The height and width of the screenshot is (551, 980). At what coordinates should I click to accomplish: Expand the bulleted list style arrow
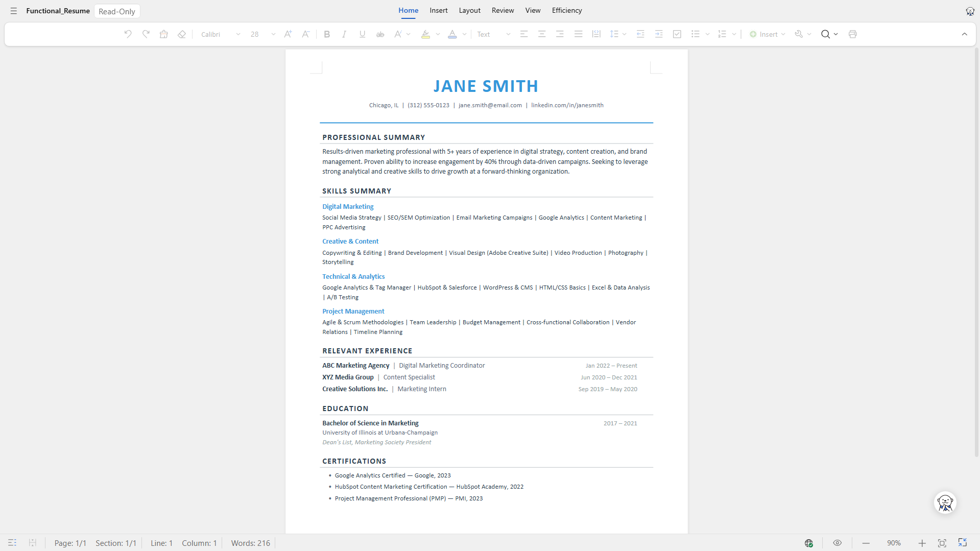pyautogui.click(x=707, y=34)
